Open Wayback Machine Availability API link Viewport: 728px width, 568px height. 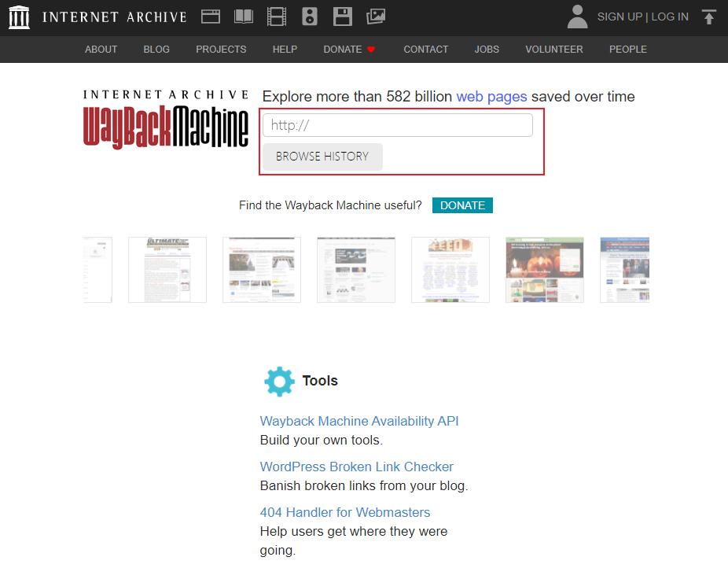(359, 421)
